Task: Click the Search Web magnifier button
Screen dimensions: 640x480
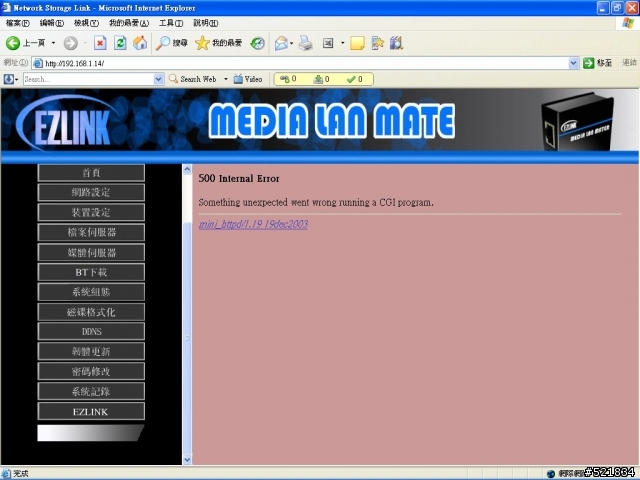Action: 193,79
